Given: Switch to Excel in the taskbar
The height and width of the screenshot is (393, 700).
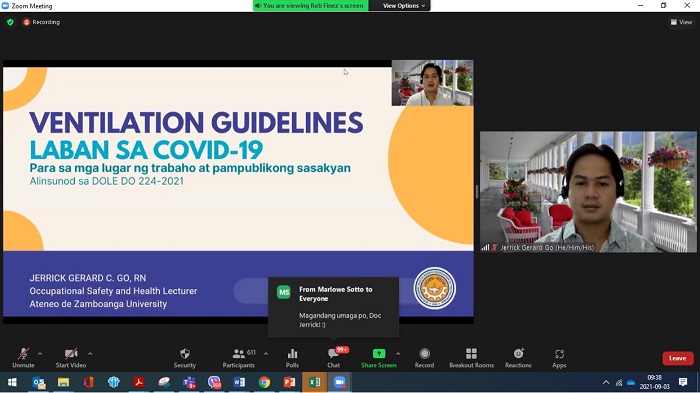Looking at the screenshot, I should click(314, 382).
